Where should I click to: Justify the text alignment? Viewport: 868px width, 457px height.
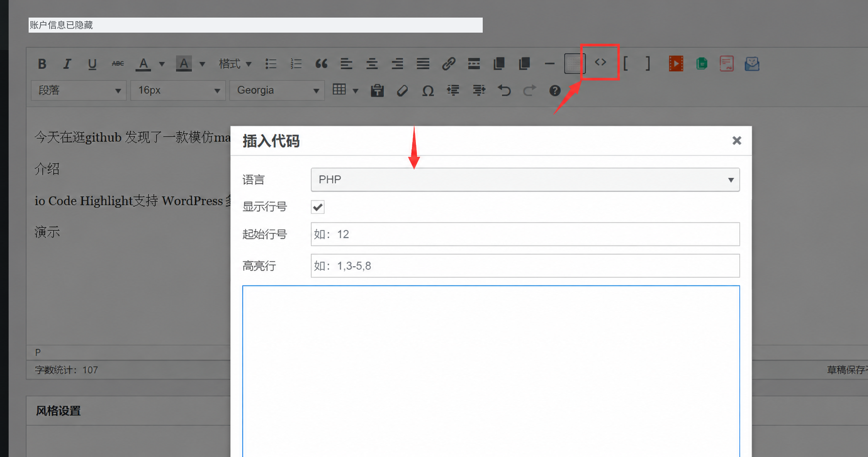423,64
